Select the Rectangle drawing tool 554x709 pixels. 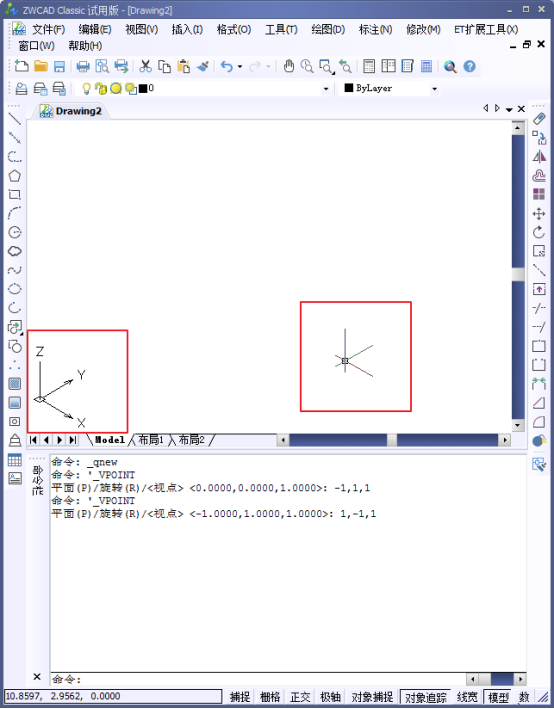(x=14, y=194)
